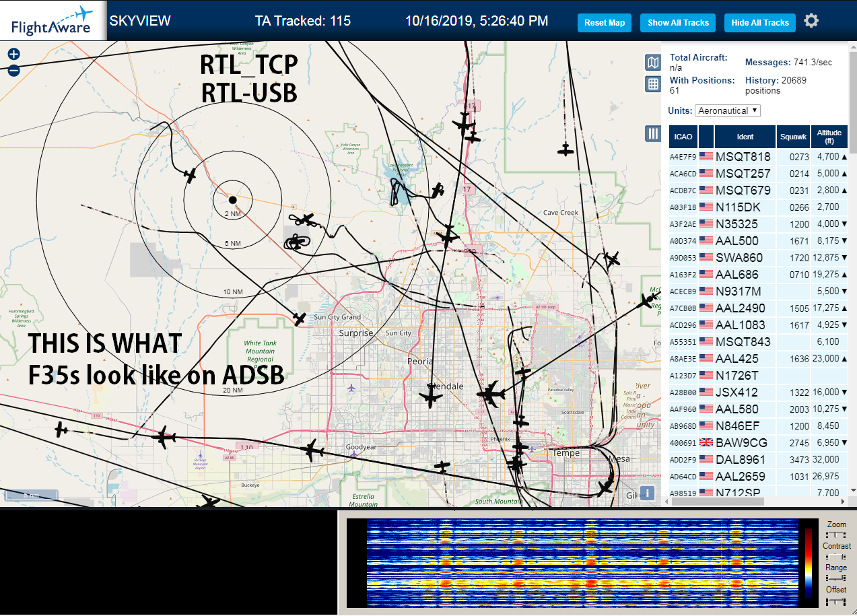Screen dimensions: 857x616
Task: Select the SWA860 aircraft row
Action: pos(758,258)
